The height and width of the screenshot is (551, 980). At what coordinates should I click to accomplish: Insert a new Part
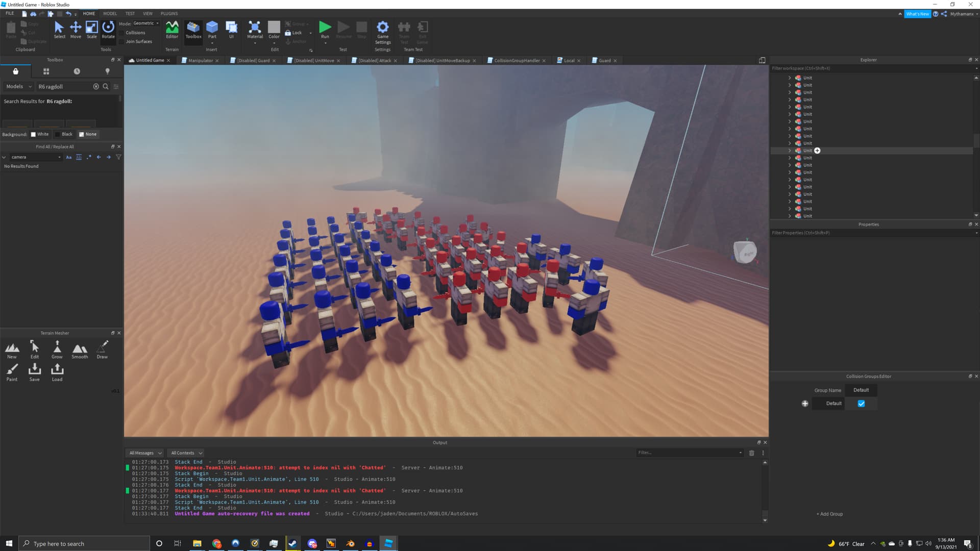coord(212,30)
